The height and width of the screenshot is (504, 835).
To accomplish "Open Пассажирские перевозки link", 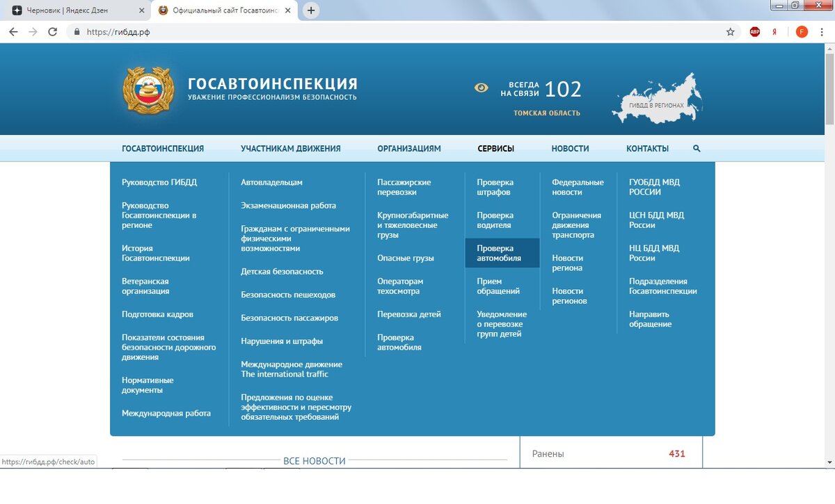I will pos(404,187).
